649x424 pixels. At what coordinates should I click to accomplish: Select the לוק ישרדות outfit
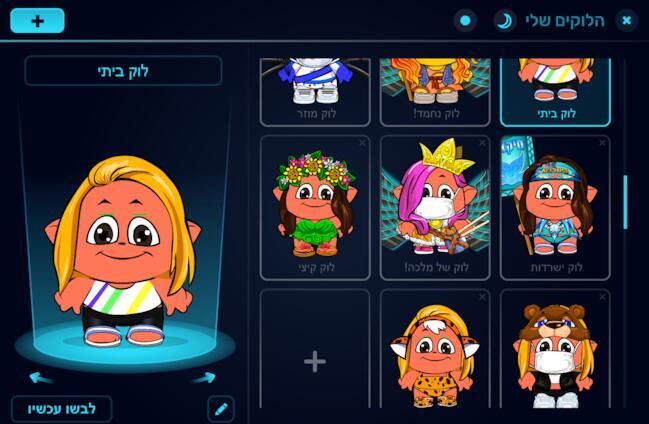(x=555, y=208)
